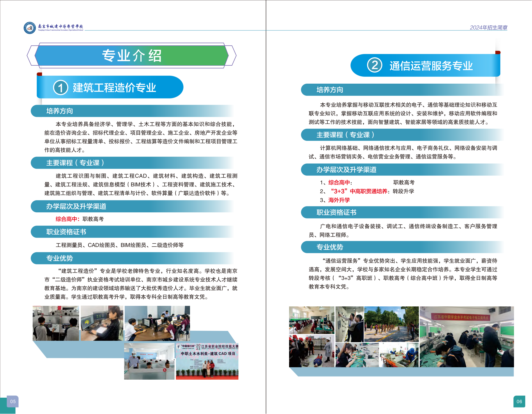Click the 专业介绍 title banner
This screenshot has width=532, height=414.
pos(131,55)
